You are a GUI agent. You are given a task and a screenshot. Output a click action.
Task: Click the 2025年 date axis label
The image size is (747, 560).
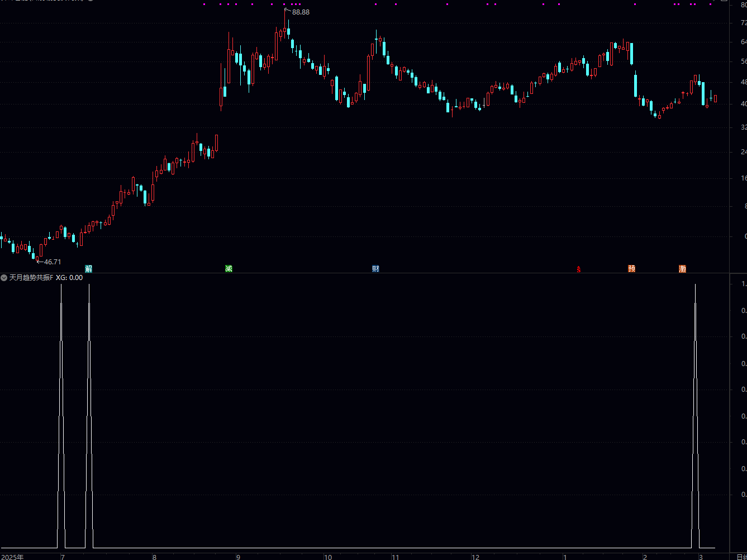[x=12, y=556]
